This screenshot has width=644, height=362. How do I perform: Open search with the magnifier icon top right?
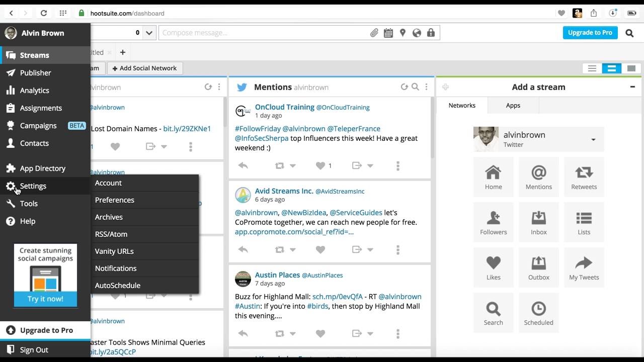pyautogui.click(x=629, y=33)
